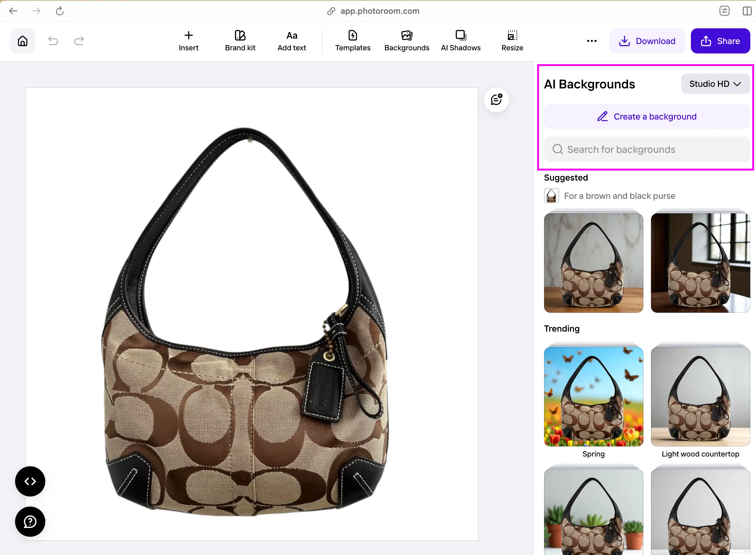Image resolution: width=756 pixels, height=555 pixels.
Task: Click the 'For a brown and black purse' text
Action: click(620, 196)
